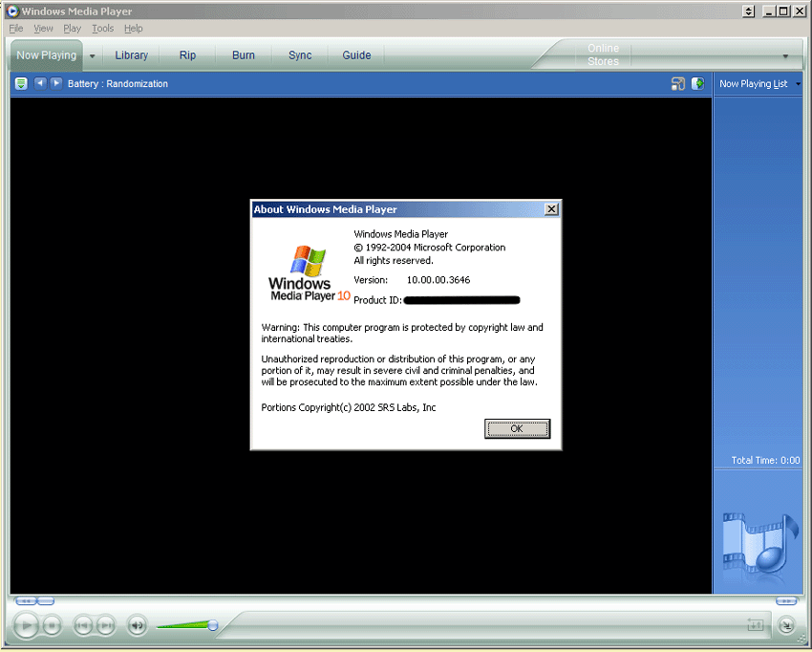Mute sound with the speaker button

click(x=137, y=625)
